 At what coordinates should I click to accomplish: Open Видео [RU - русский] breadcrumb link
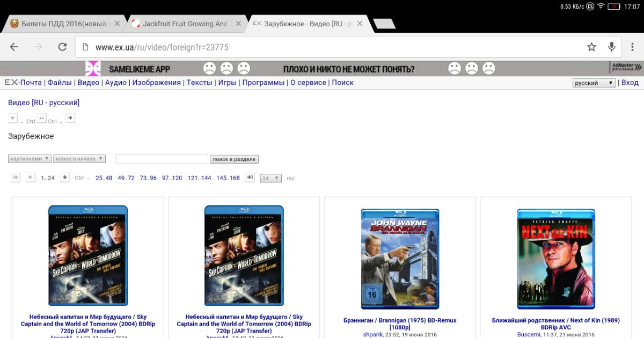(x=43, y=102)
